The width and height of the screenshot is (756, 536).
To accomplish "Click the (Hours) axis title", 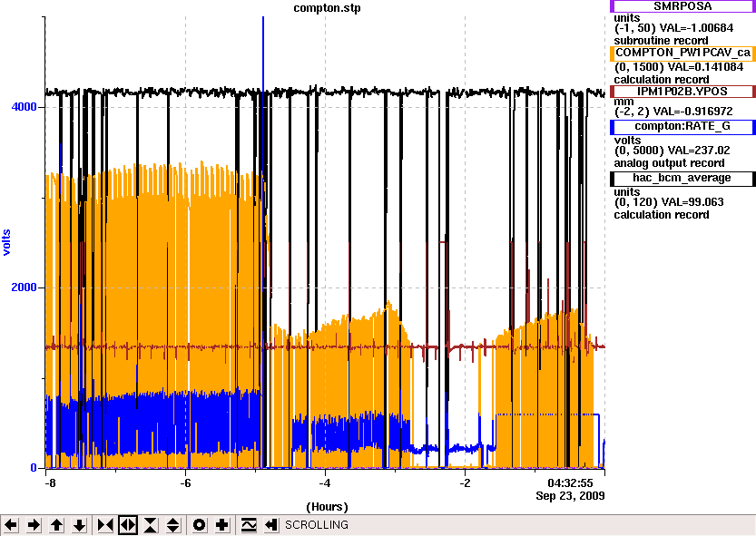I will point(327,507).
